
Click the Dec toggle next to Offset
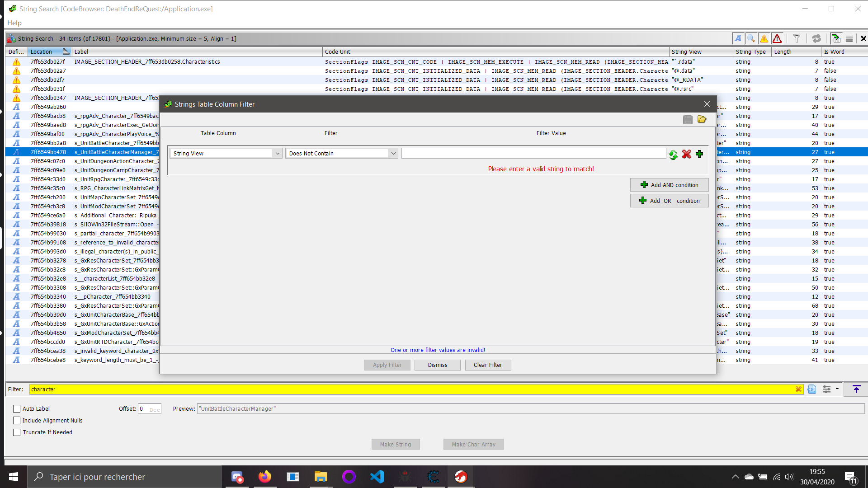pos(154,409)
